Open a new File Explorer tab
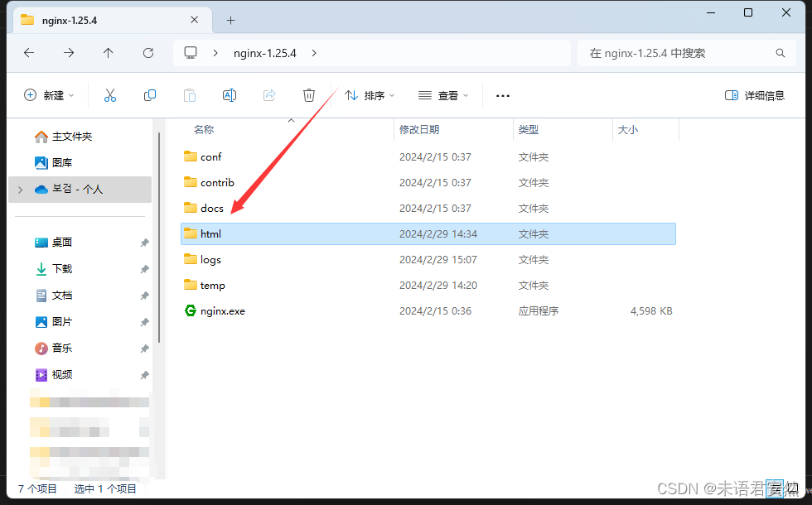 [x=230, y=19]
